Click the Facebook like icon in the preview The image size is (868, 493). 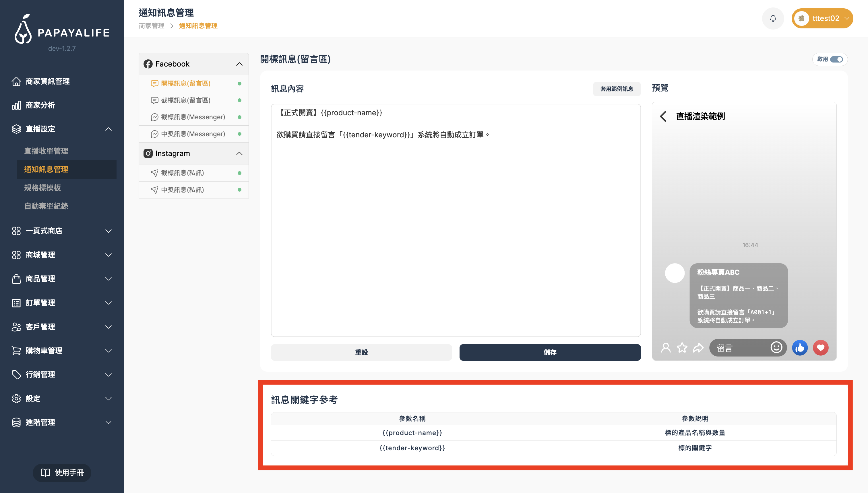[800, 347]
